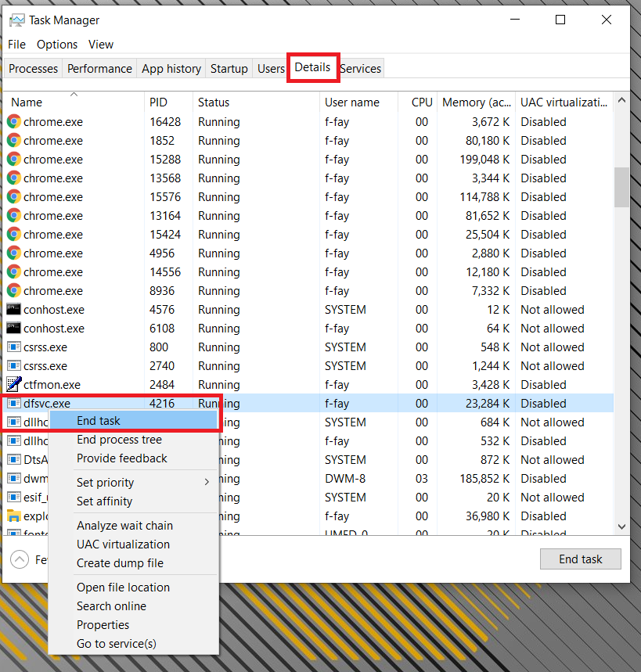This screenshot has width=641, height=672.
Task: Click the ctfmon.exe pen icon
Action: (13, 385)
